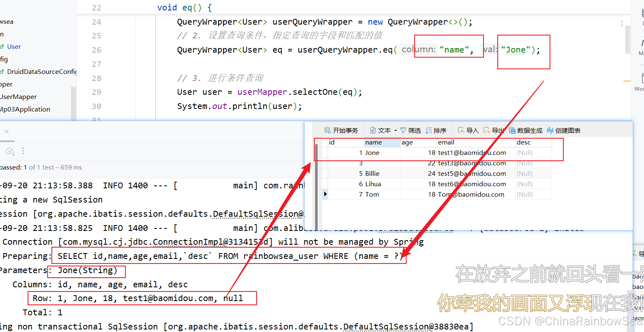Open the three-dot more options menu
Image resolution: width=644 pixels, height=332 pixels.
pyautogui.click(x=23, y=151)
